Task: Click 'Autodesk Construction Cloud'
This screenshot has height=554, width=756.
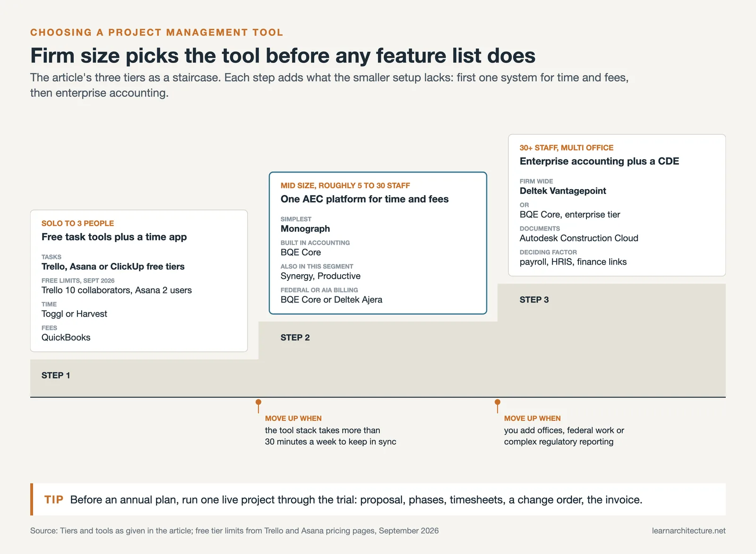Action: [579, 238]
